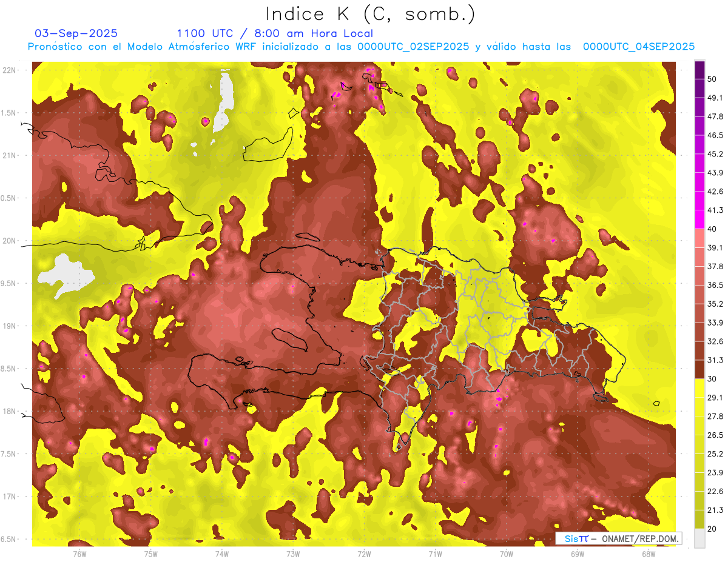The width and height of the screenshot is (728, 562).
Task: Click the legend value 20
Action: coord(712,529)
